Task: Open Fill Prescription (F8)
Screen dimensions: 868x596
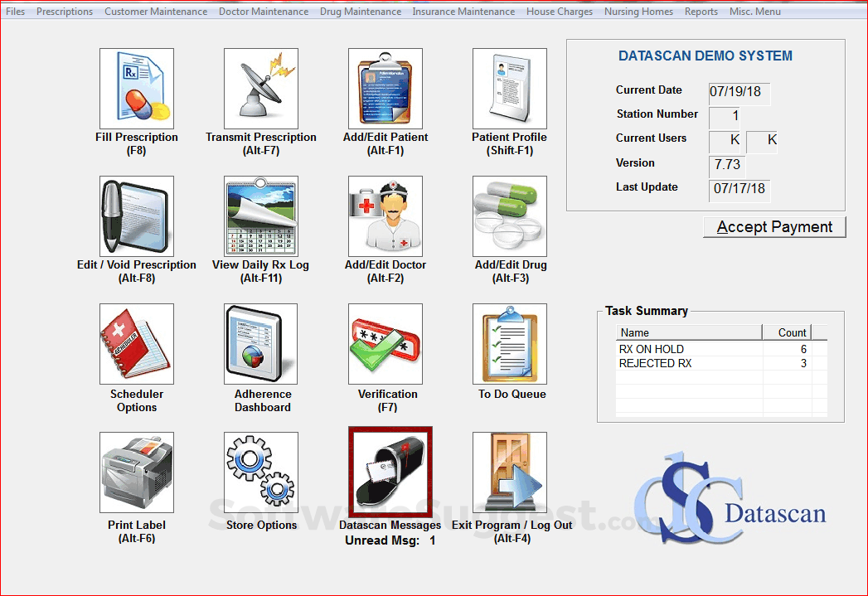Action: pyautogui.click(x=136, y=88)
